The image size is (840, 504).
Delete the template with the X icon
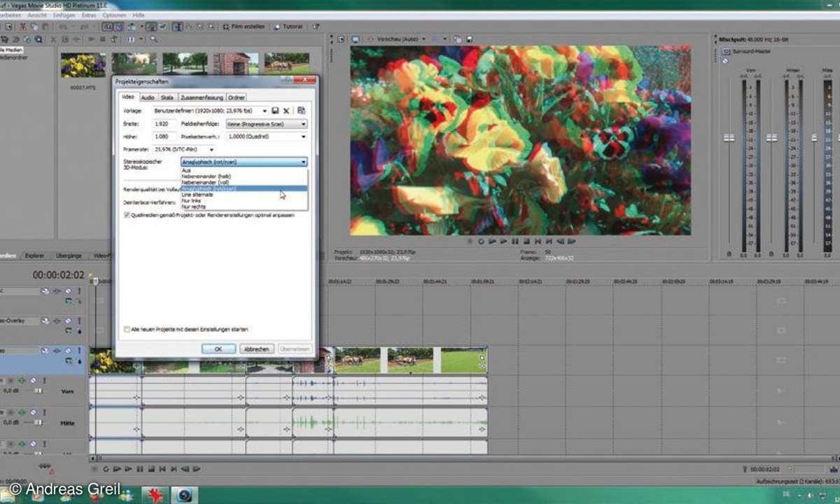pos(286,111)
